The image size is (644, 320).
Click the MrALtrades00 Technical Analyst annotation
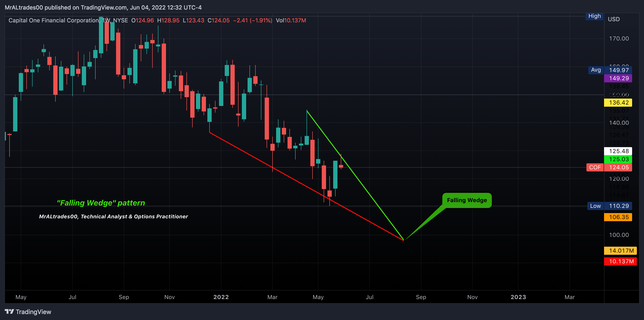(113, 216)
